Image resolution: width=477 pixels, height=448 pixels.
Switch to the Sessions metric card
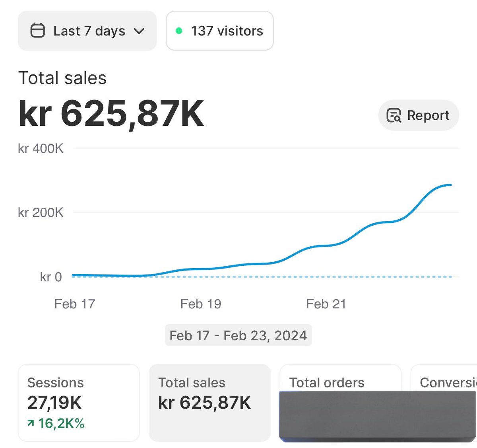click(x=78, y=402)
